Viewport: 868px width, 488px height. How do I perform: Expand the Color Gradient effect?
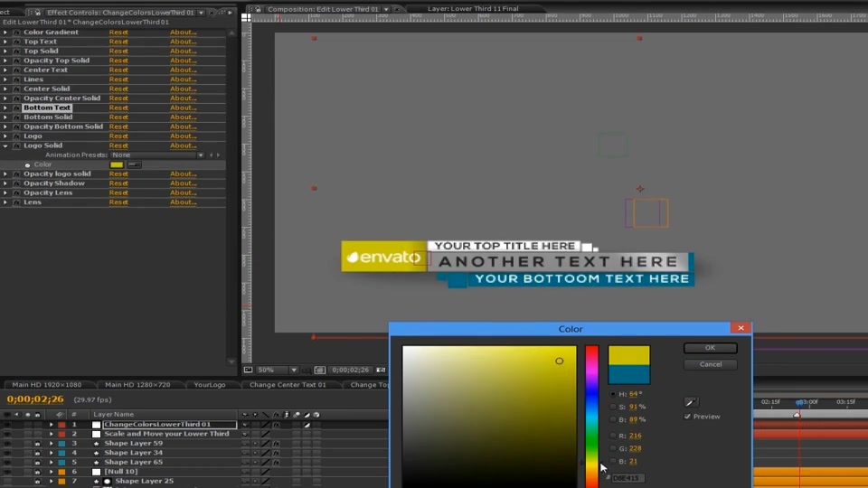pyautogui.click(x=5, y=33)
